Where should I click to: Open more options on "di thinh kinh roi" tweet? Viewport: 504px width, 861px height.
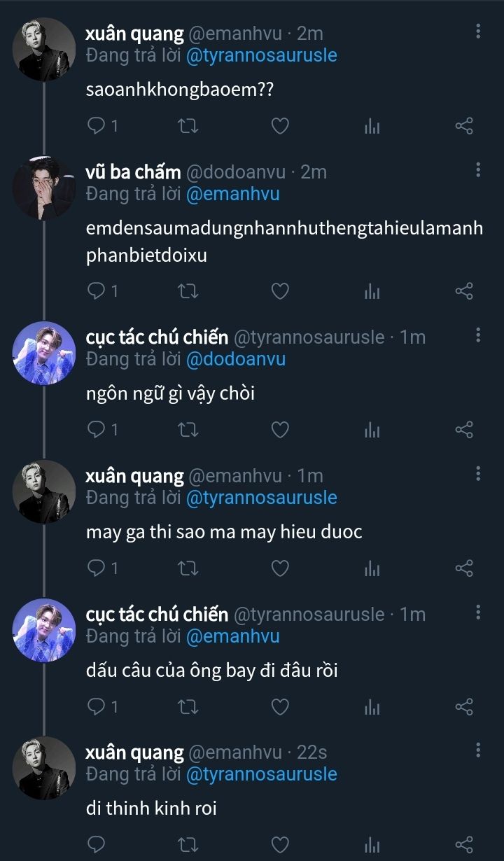point(478,750)
